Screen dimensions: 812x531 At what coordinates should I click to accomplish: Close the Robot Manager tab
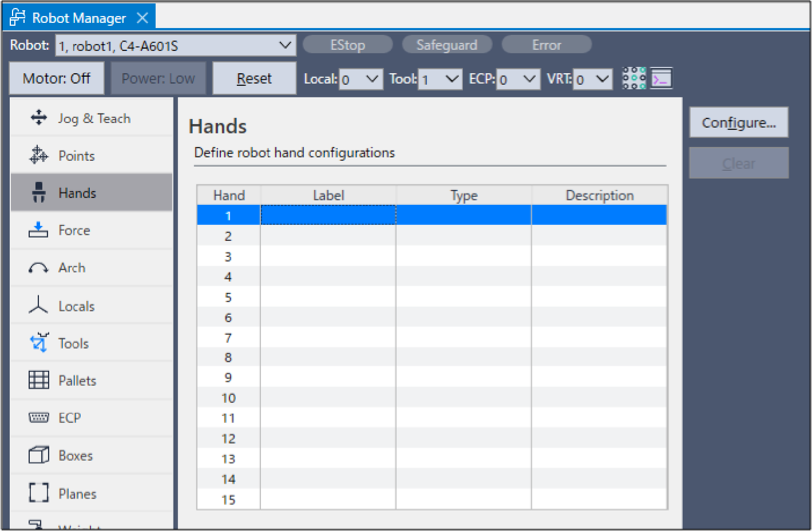142,18
